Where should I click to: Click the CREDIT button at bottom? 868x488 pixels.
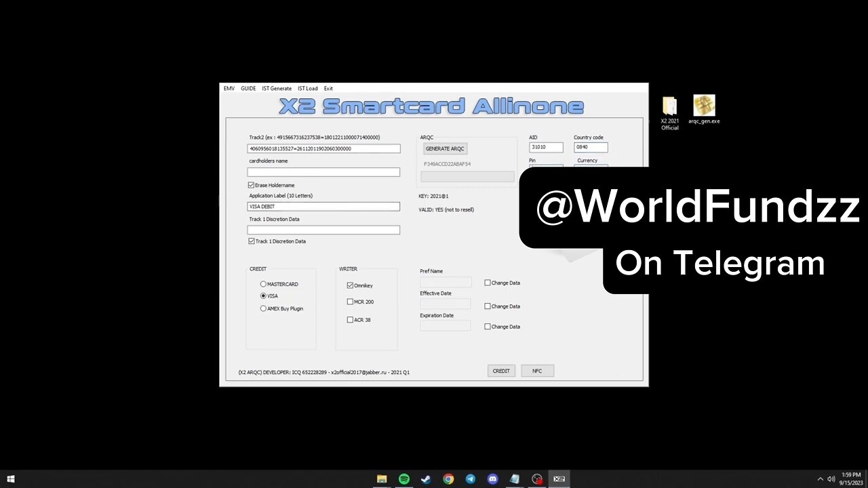[501, 371]
